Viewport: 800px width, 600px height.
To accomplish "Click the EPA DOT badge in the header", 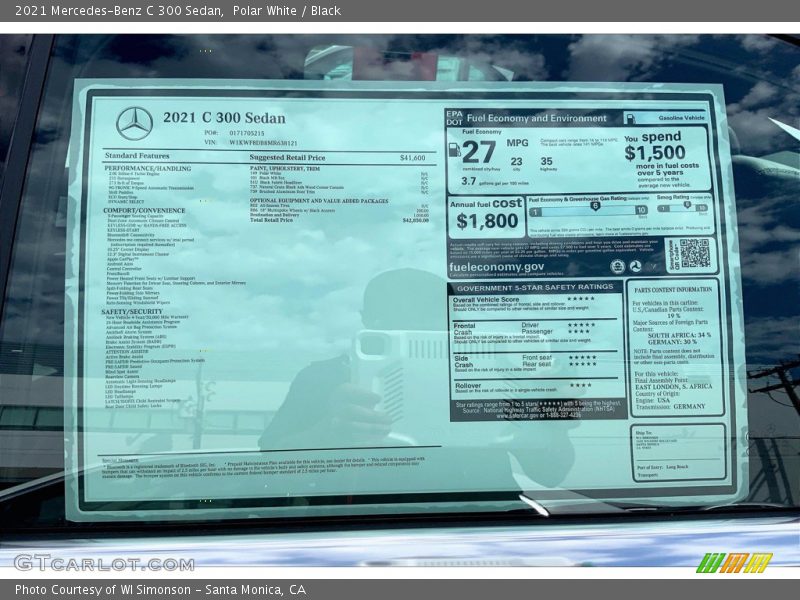I will pos(454,117).
